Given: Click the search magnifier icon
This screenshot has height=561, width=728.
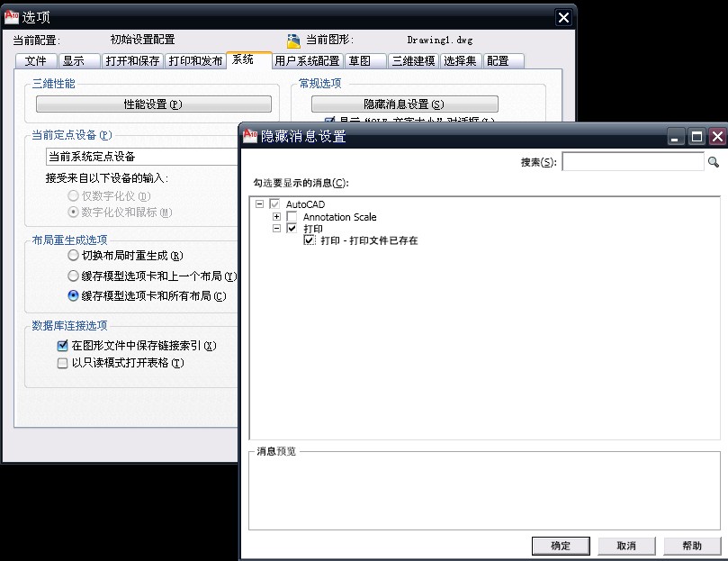Looking at the screenshot, I should [x=713, y=162].
